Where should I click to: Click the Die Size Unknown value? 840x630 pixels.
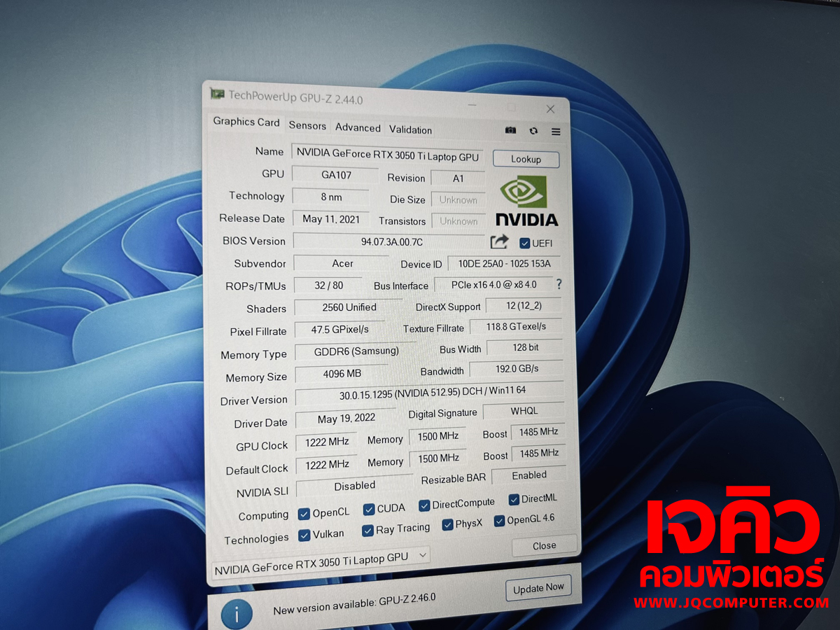(x=458, y=200)
